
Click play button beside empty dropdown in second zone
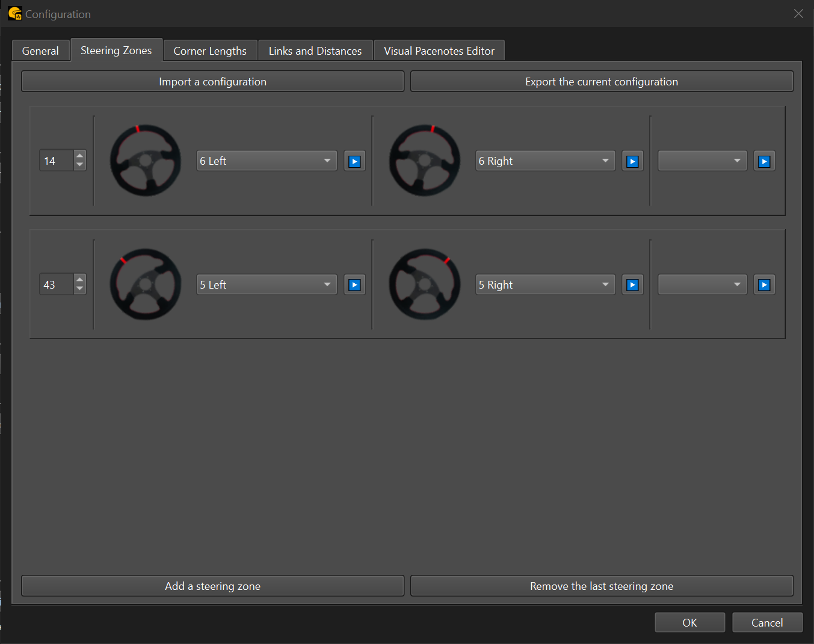pyautogui.click(x=764, y=285)
